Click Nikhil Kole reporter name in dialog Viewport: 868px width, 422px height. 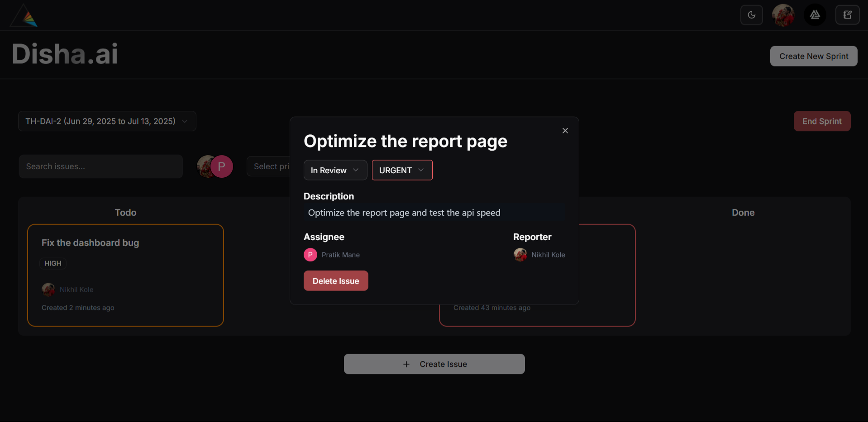pos(548,255)
